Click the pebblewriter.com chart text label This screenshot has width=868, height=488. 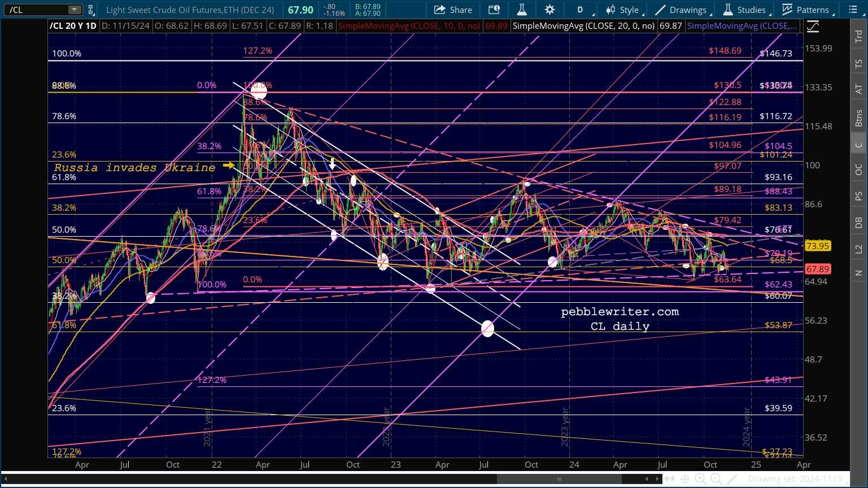coord(620,312)
